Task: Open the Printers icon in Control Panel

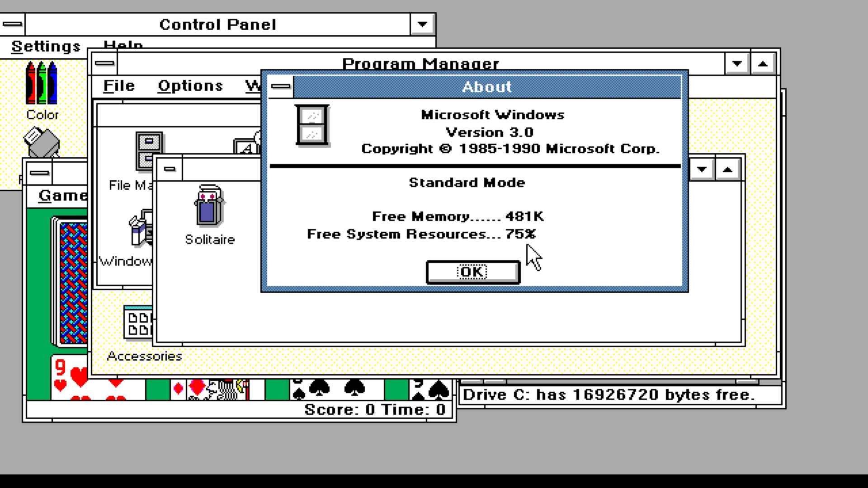Action: pyautogui.click(x=42, y=143)
